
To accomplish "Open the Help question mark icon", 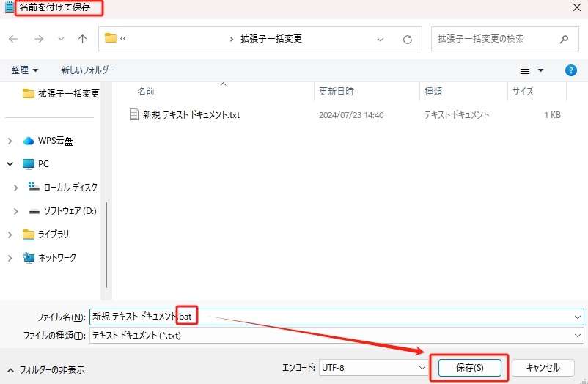I will 570,70.
